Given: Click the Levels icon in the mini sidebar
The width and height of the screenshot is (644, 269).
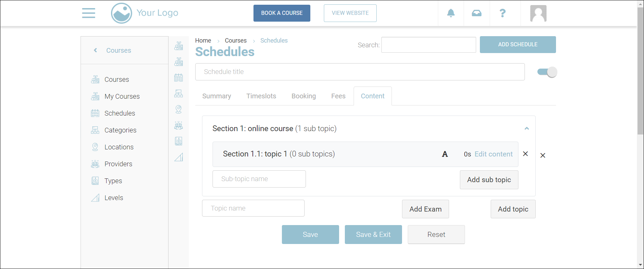Looking at the screenshot, I should 179,157.
